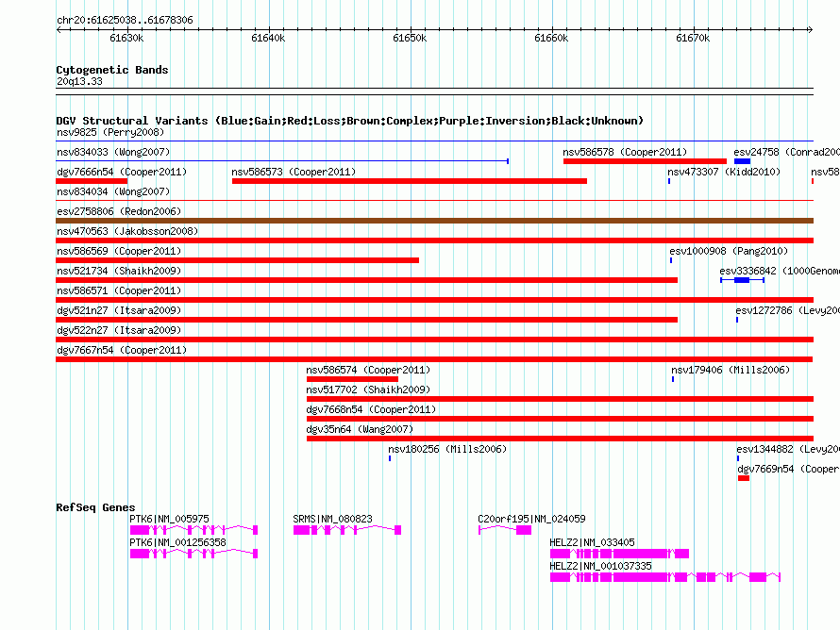Open the HELZ2|NM_033405 transcript glyph

coord(619,554)
